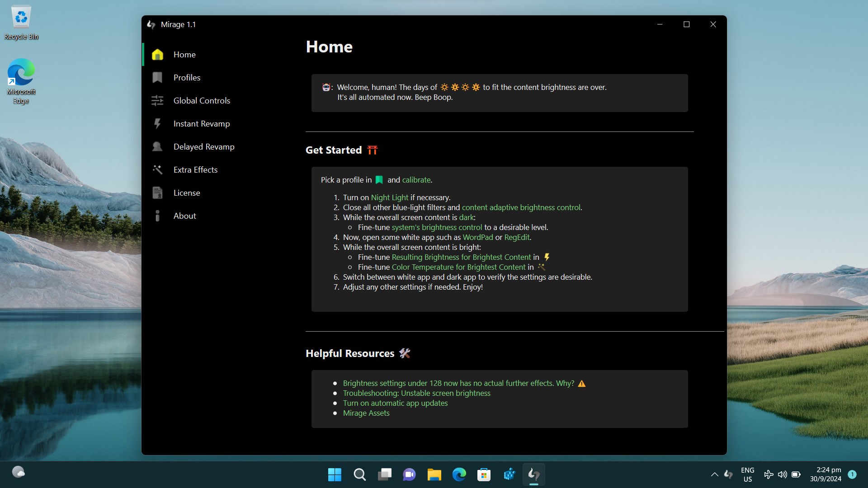Open the WordPad link

(x=477, y=237)
